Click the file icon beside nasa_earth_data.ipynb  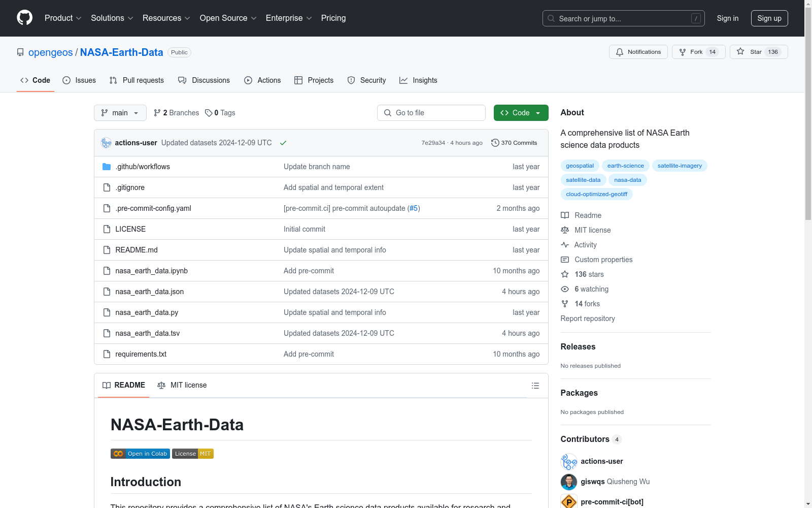point(107,271)
